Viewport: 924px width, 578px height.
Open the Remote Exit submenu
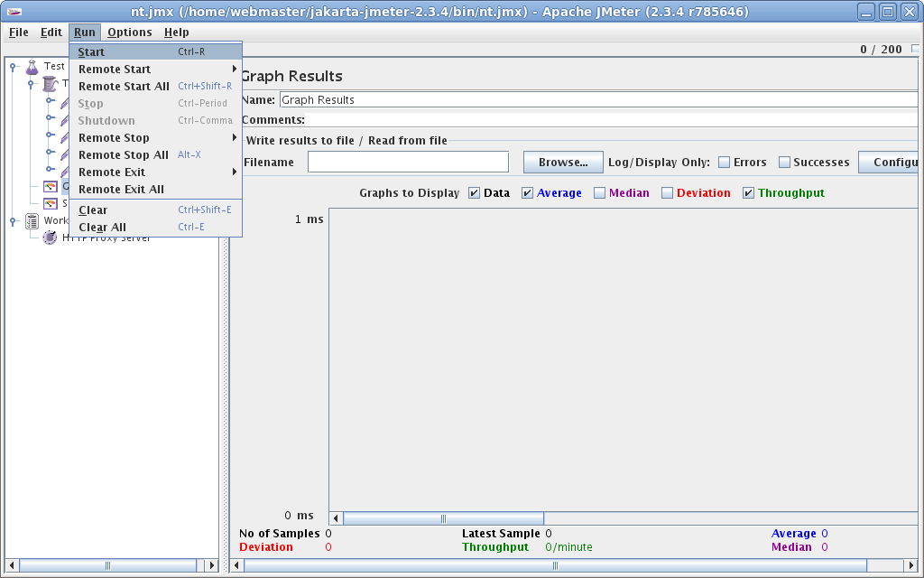155,172
